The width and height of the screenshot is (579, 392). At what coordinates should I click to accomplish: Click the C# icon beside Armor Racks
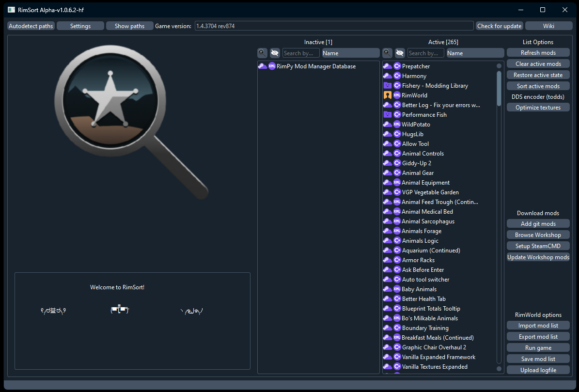(x=397, y=260)
